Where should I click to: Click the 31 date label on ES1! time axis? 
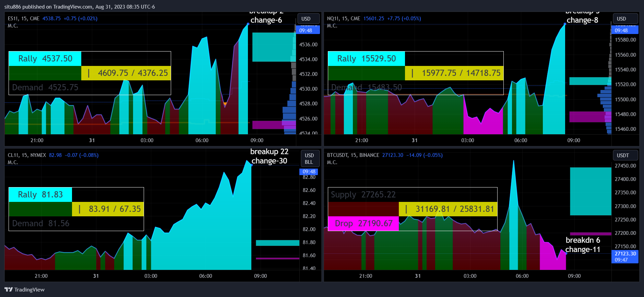point(92,140)
